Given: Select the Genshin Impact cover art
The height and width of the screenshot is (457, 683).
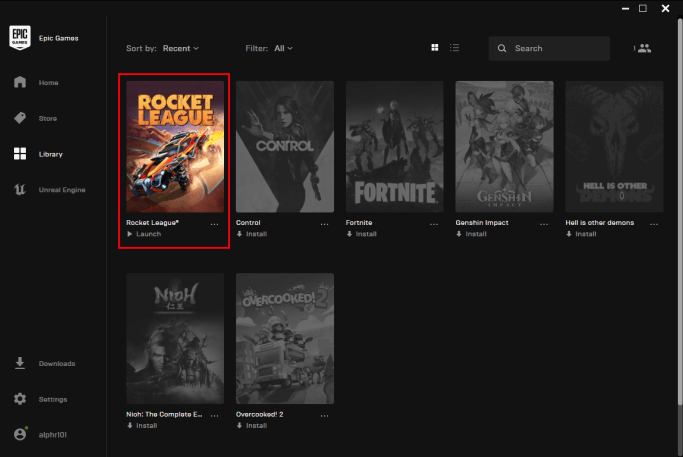Looking at the screenshot, I should [504, 146].
